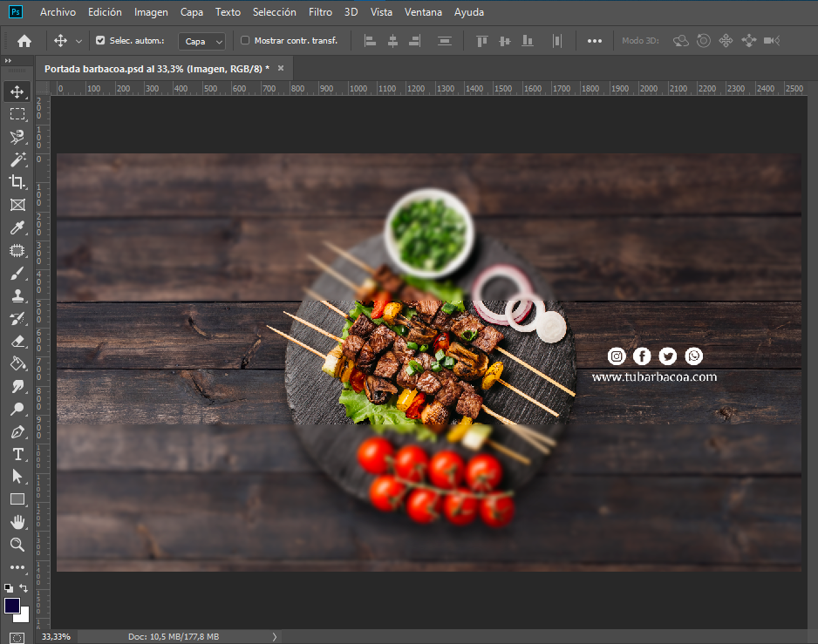Open the Imagen menu
This screenshot has height=644, width=818.
pyautogui.click(x=151, y=12)
